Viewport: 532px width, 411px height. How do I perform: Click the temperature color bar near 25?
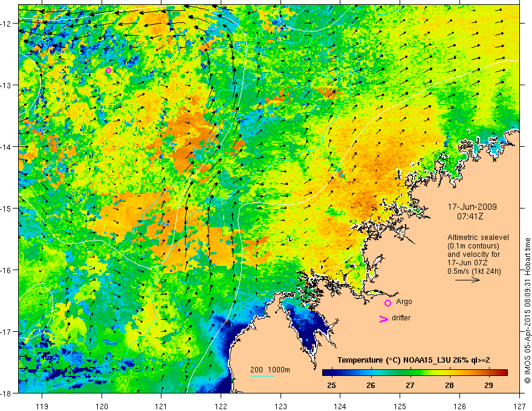332,373
